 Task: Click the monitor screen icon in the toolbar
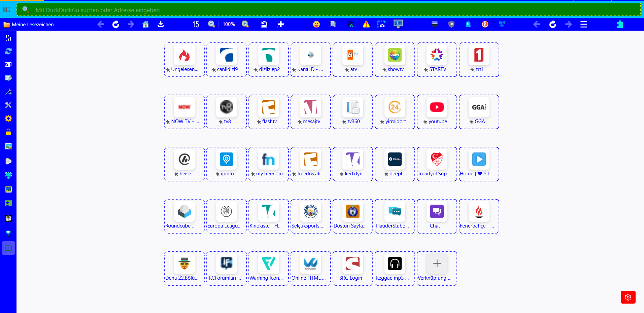tap(398, 24)
